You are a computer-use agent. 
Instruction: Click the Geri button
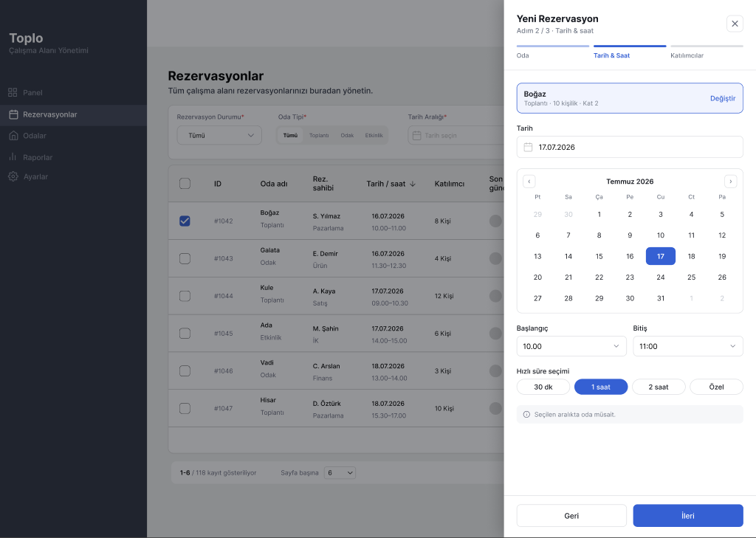click(571, 516)
